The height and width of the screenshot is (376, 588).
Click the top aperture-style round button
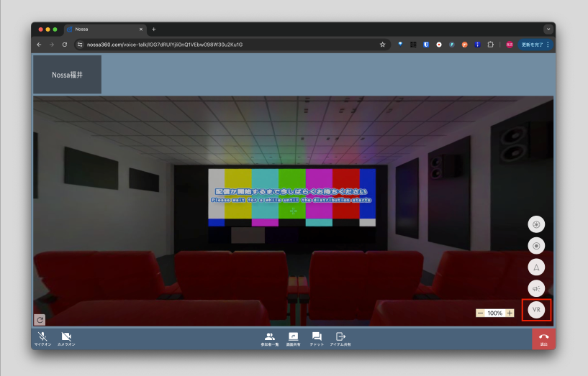tap(536, 224)
